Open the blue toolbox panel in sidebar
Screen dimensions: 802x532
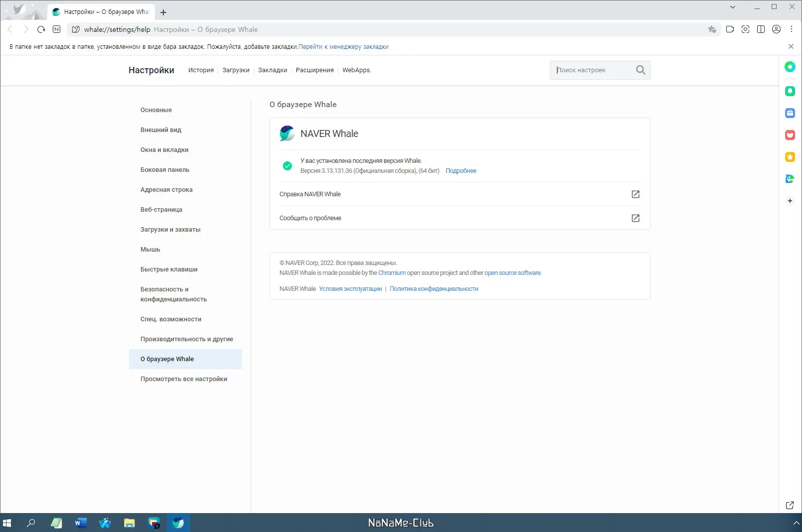pos(790,113)
